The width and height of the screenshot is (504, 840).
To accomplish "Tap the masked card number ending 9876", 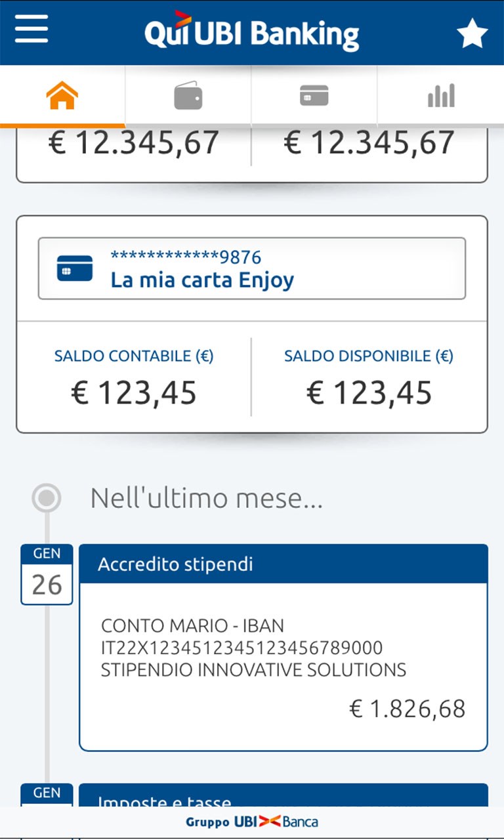I will [186, 257].
